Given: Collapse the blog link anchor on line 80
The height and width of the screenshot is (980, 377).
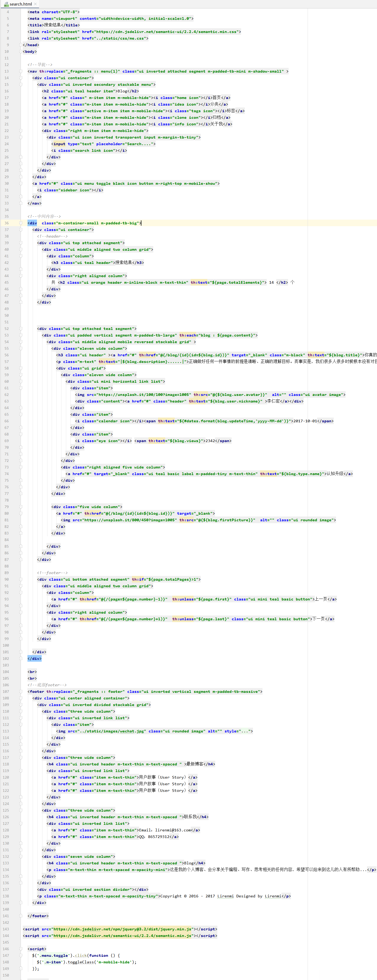Looking at the screenshot, I should pyautogui.click(x=21, y=513).
